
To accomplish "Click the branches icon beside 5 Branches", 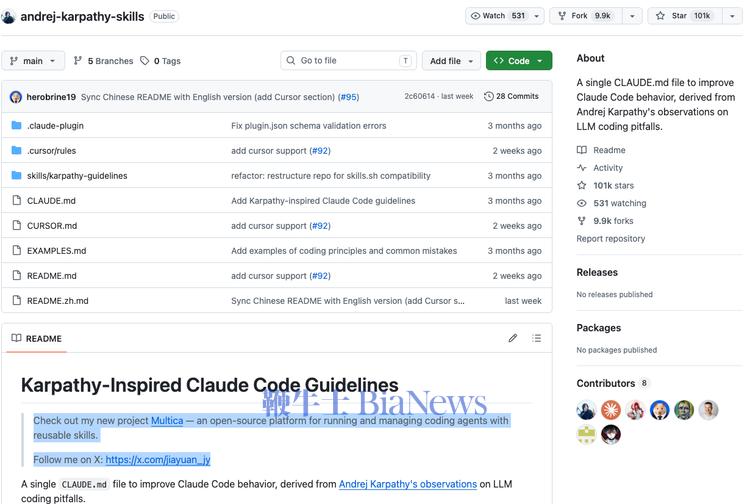I will click(x=77, y=61).
